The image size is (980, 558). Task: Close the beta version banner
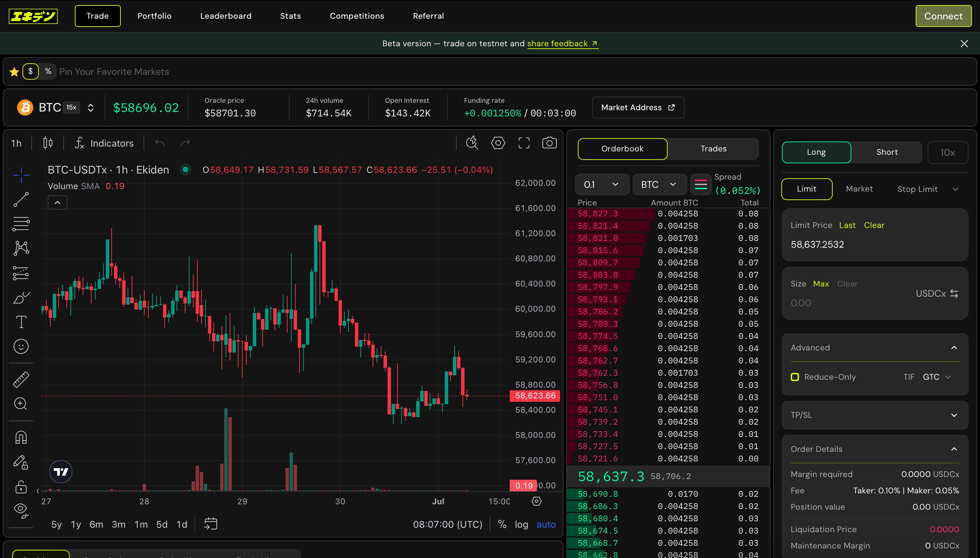click(964, 44)
